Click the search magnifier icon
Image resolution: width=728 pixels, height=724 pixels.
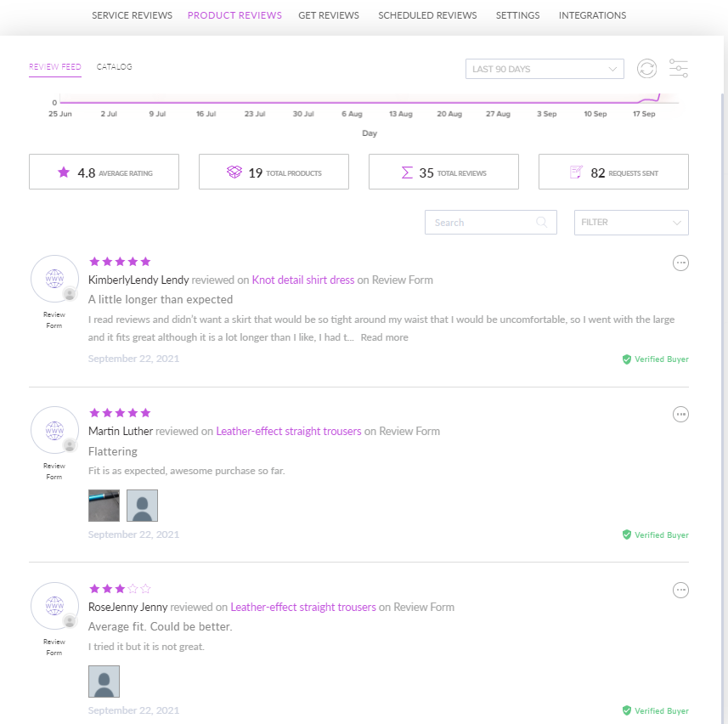tap(541, 222)
